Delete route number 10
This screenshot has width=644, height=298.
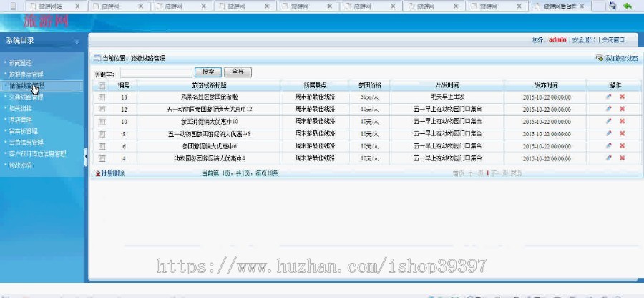tap(623, 121)
